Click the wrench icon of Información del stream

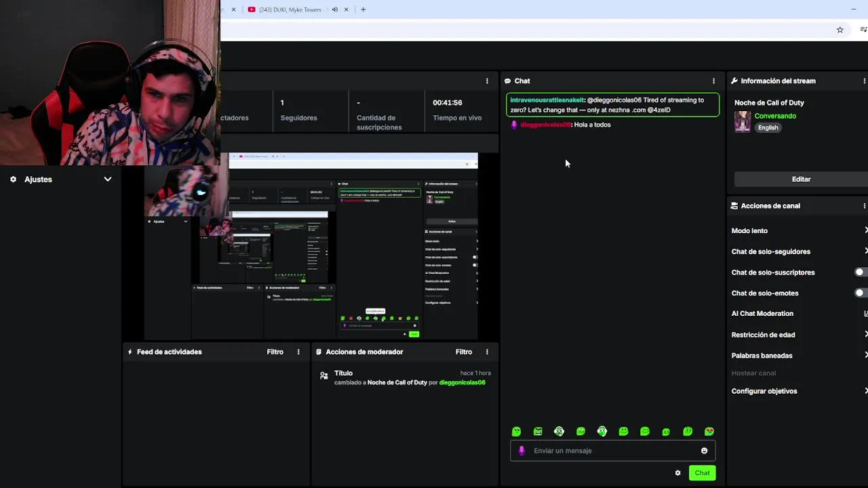(x=734, y=81)
